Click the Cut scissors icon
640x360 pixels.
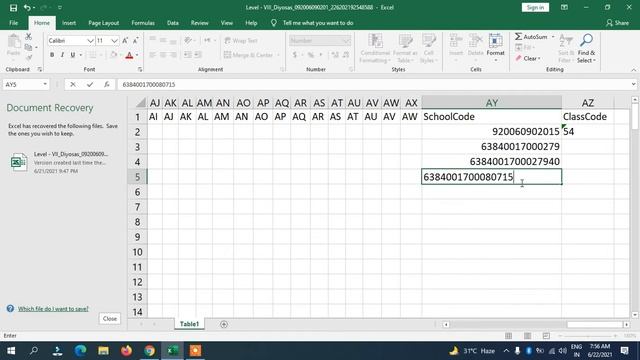28,37
